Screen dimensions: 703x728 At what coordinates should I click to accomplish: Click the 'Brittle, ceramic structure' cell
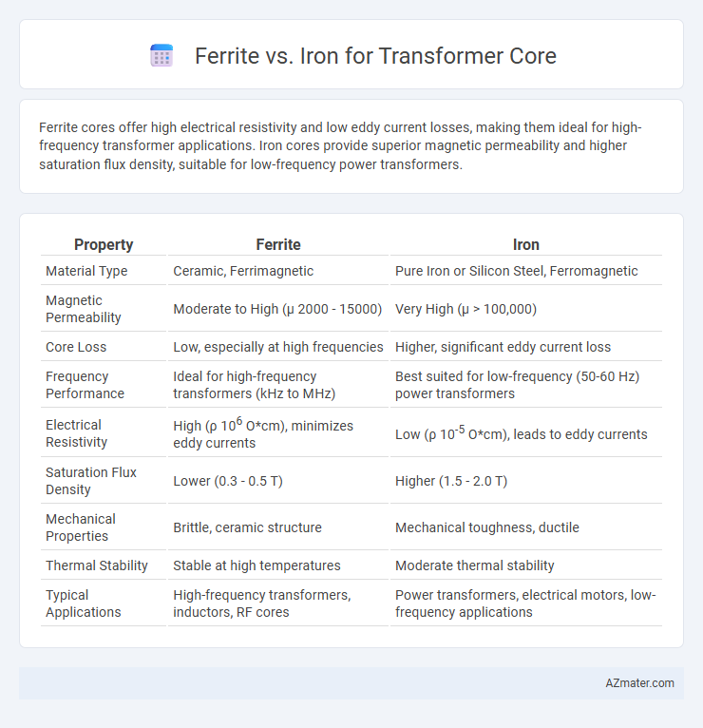point(278,527)
